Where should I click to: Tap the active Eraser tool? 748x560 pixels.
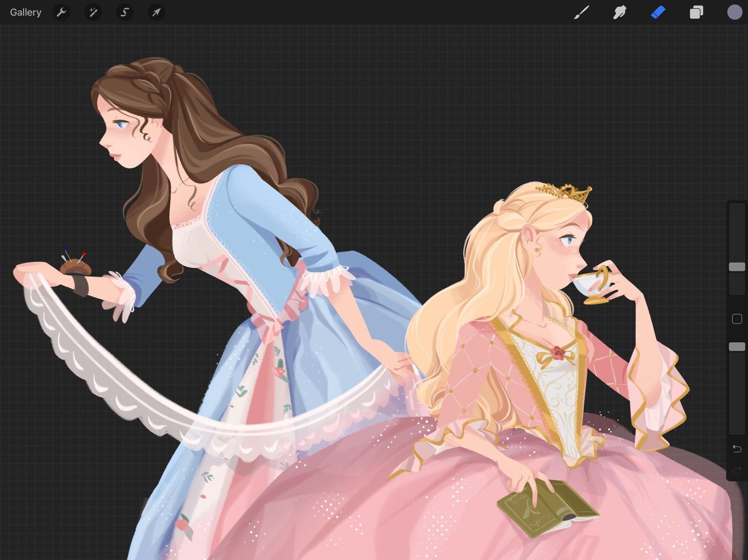pos(658,12)
